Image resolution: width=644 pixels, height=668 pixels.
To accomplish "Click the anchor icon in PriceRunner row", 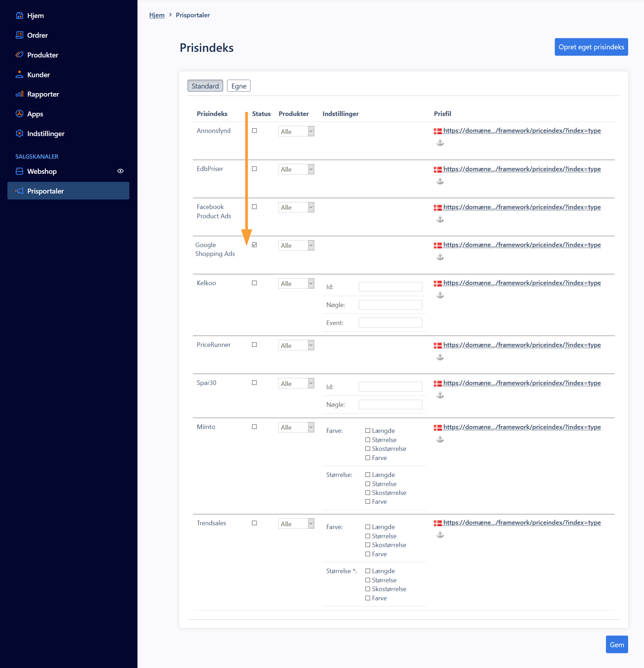I will pos(440,357).
